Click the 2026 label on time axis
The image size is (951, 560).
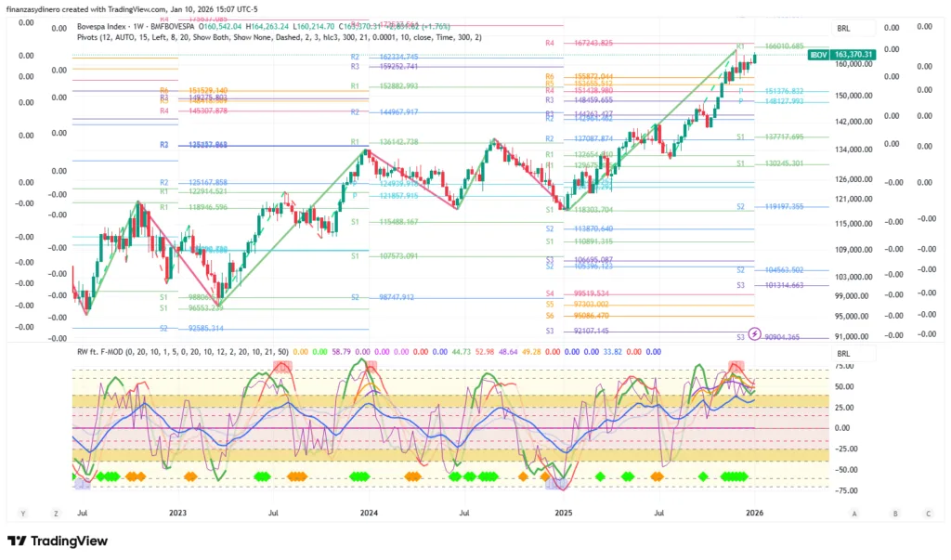pos(756,513)
